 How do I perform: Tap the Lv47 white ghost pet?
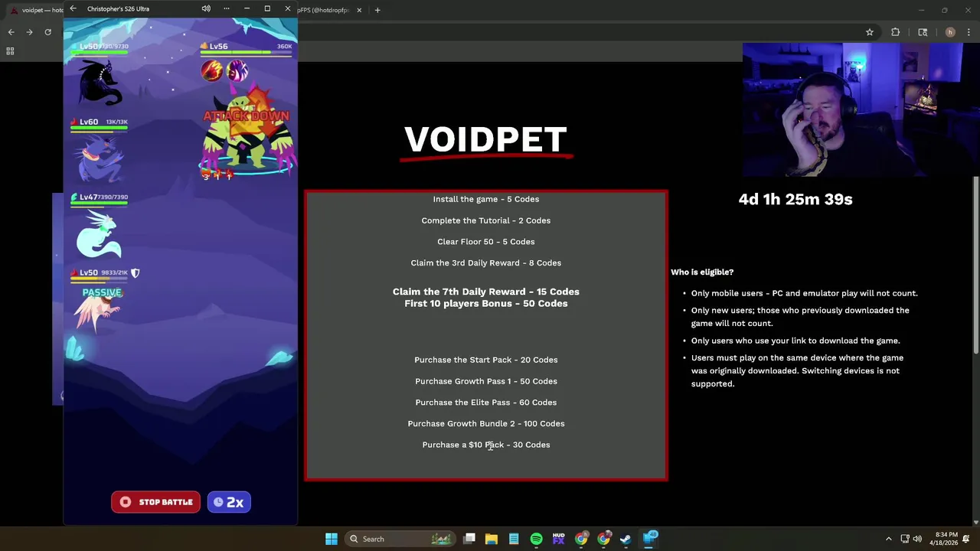coord(98,234)
